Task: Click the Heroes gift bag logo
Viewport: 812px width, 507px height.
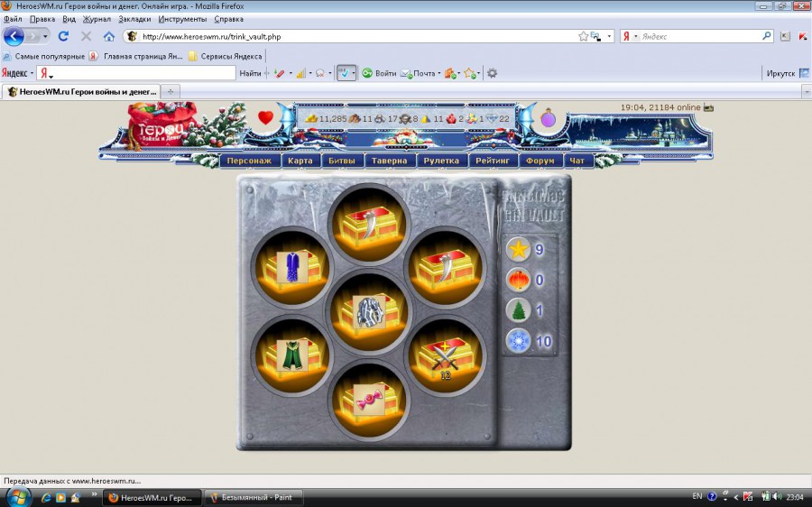Action: pos(161,124)
